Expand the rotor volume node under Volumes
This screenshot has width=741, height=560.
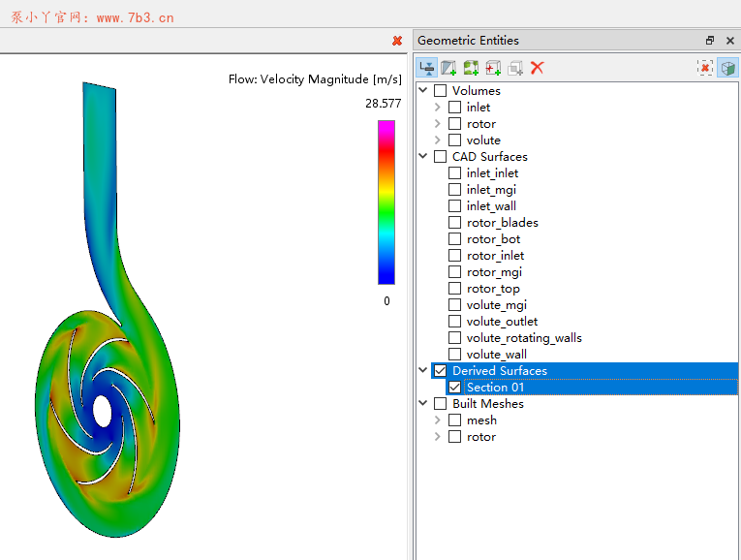coord(438,123)
